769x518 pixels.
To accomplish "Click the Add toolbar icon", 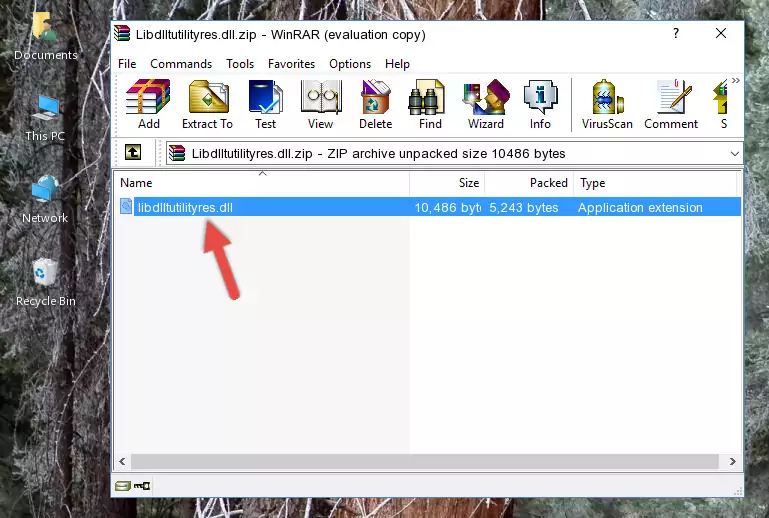I will point(148,104).
